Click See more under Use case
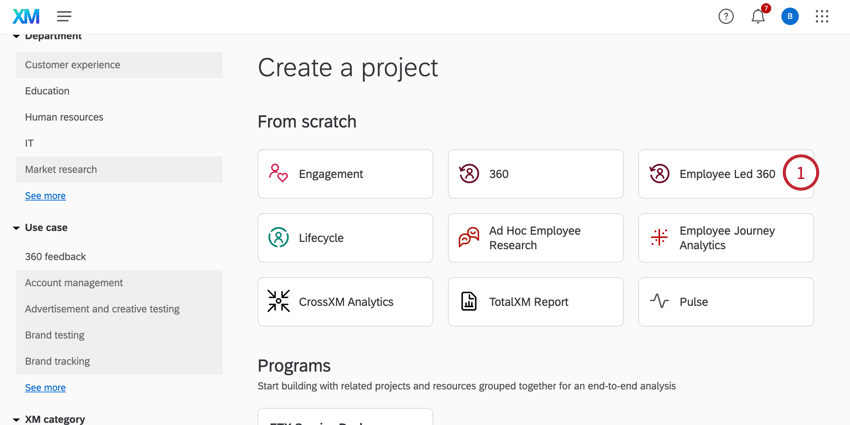The image size is (850, 425). (x=45, y=387)
